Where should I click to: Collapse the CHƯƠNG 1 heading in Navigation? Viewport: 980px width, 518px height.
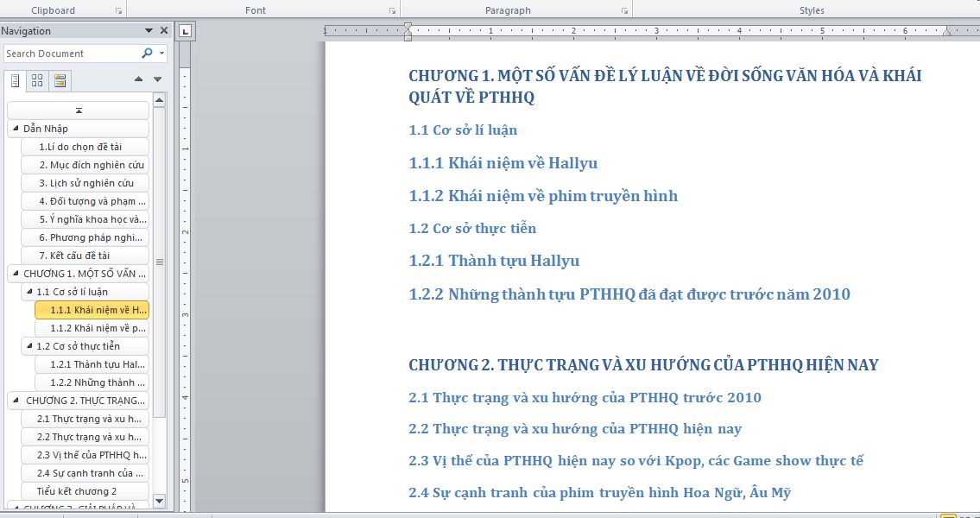(x=16, y=273)
